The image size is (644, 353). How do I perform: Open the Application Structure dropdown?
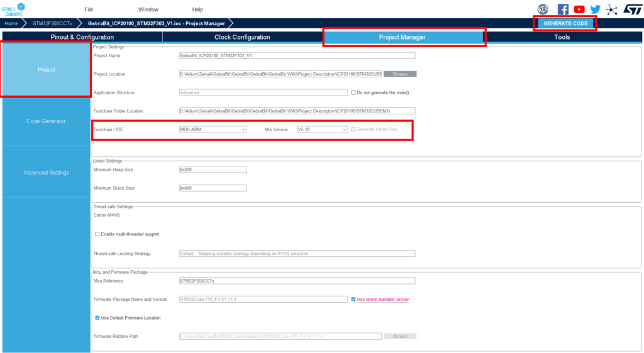264,93
